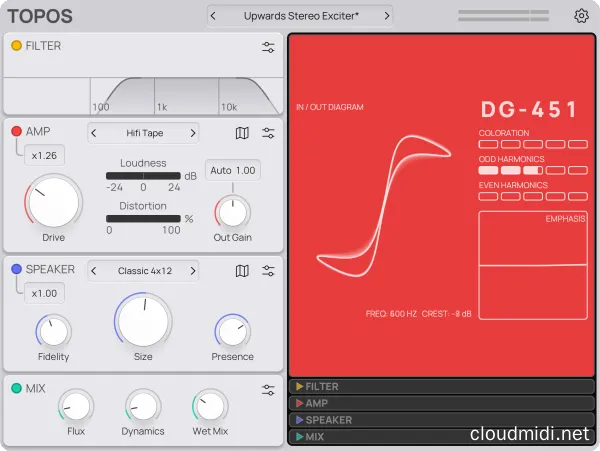Open the Upwards Stereo Exciter preset dropdown
Image resolution: width=600 pixels, height=451 pixels.
pyautogui.click(x=300, y=16)
